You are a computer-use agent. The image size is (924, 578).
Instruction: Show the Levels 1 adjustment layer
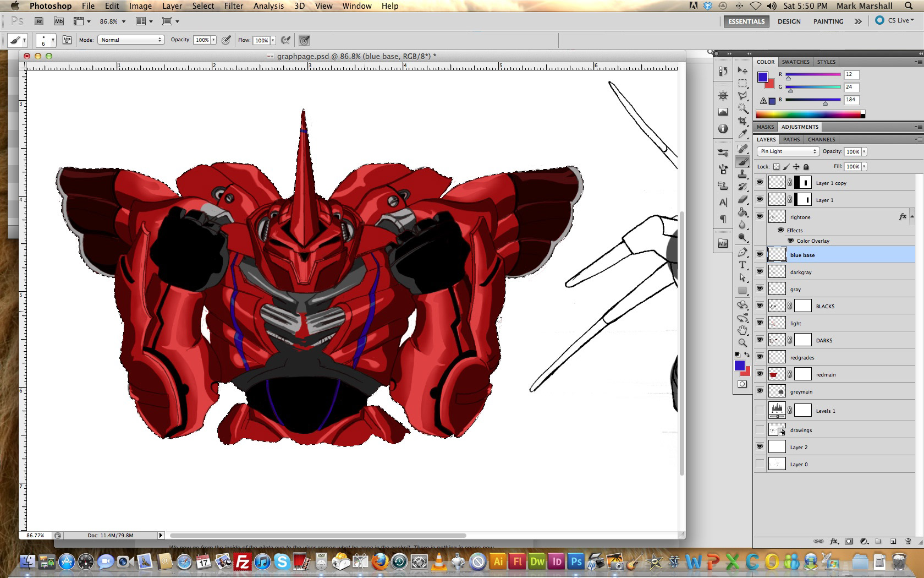tap(760, 410)
